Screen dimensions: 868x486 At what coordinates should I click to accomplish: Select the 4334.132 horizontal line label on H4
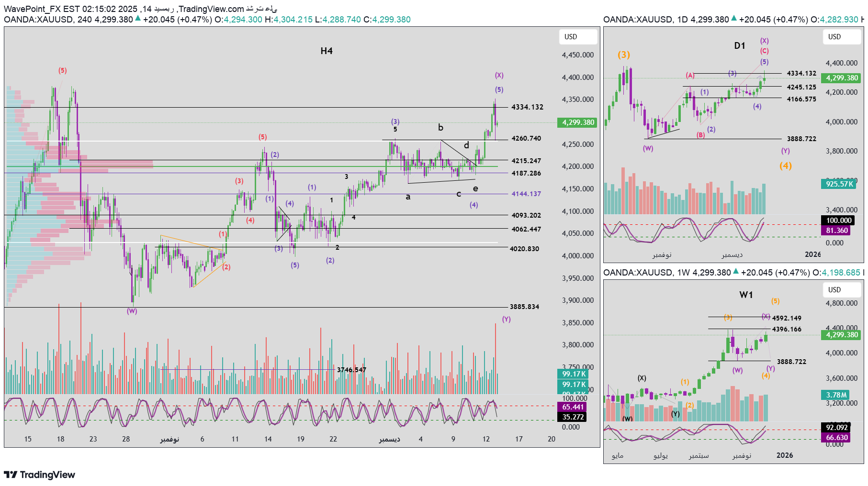(527, 107)
